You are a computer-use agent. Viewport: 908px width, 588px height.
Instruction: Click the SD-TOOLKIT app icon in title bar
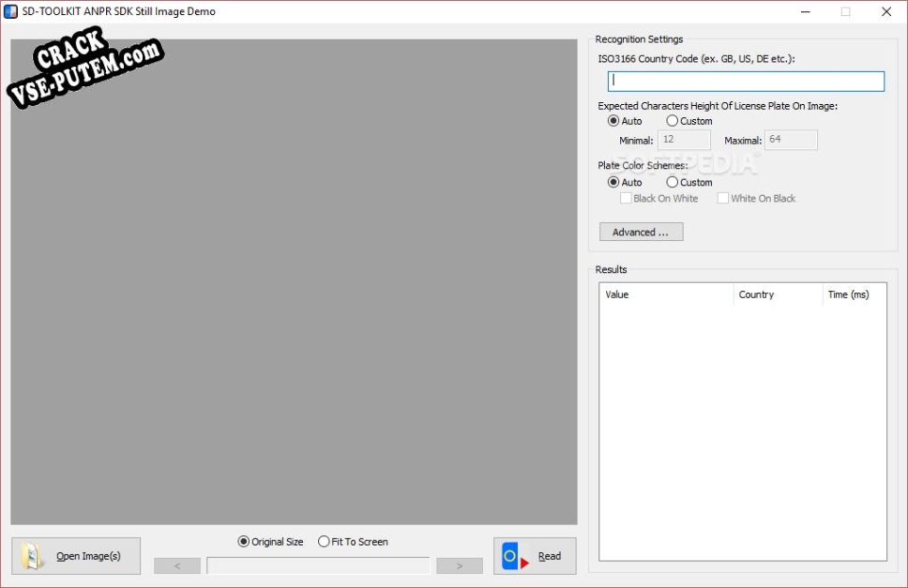(10, 11)
